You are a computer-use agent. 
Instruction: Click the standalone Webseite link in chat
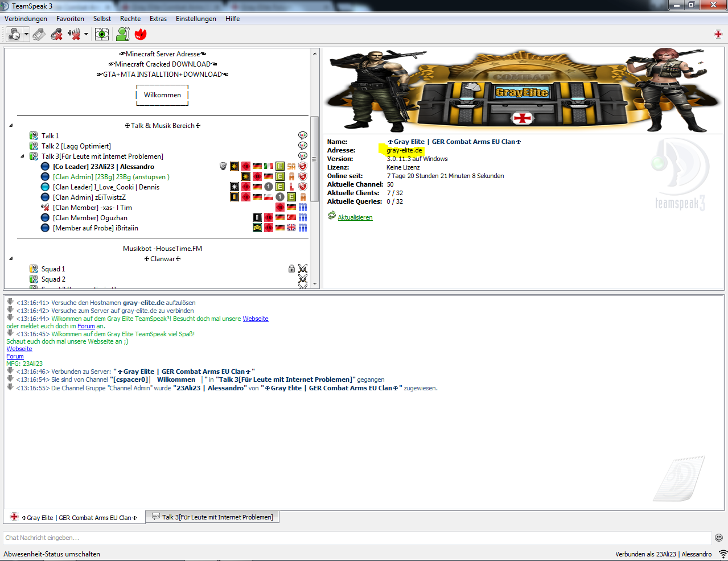pos(19,349)
